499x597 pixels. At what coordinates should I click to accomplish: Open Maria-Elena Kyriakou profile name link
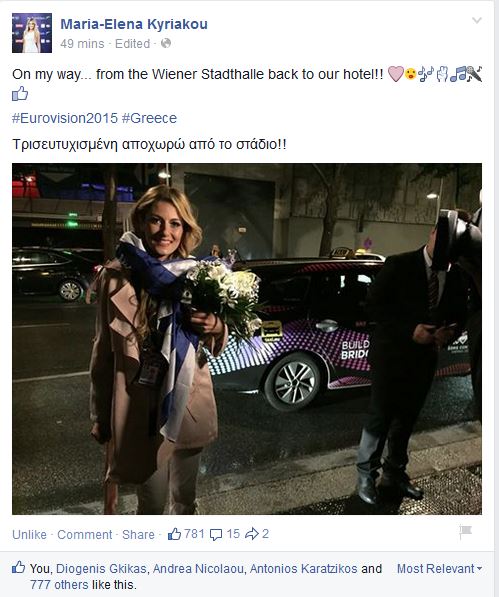134,24
